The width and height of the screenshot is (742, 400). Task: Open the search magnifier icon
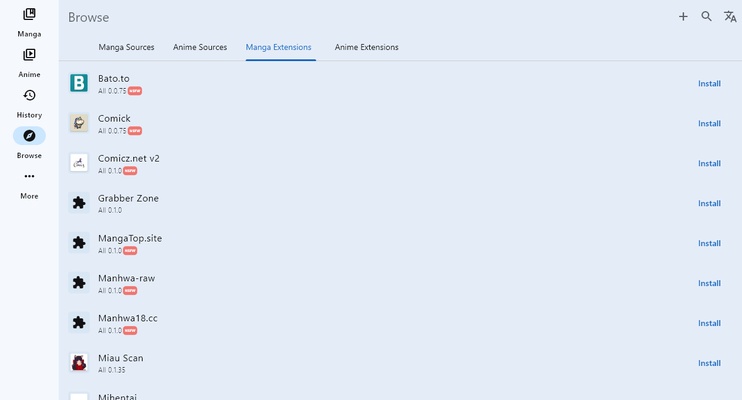tap(707, 17)
